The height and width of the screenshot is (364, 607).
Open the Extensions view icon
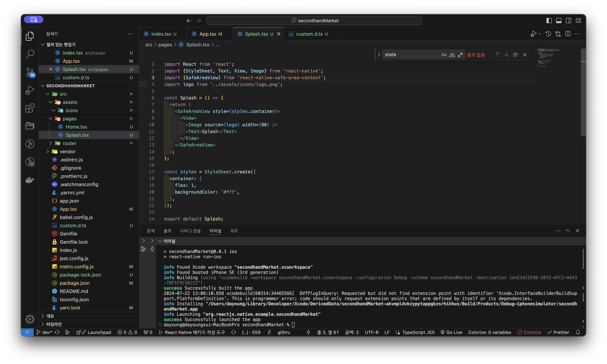pos(30,108)
